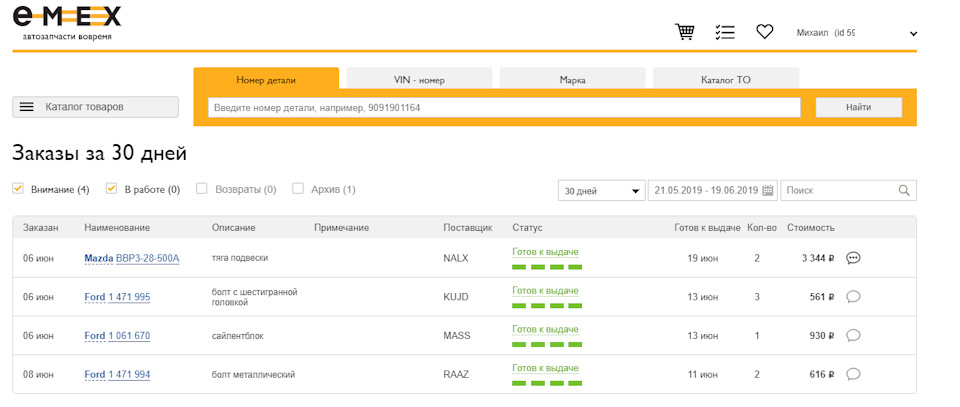Click the 3 344 ₽ price cell
This screenshot has height=407, width=960.
[818, 258]
